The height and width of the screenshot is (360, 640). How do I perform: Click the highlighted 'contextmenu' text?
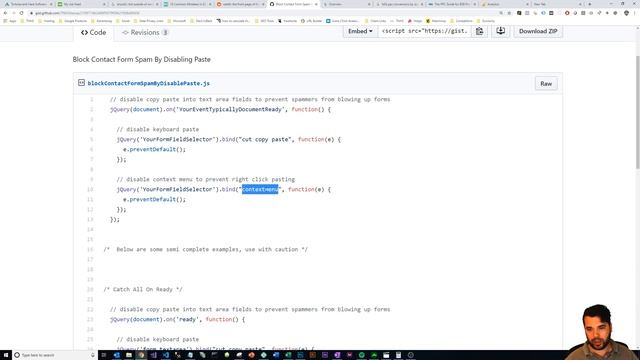pos(260,189)
